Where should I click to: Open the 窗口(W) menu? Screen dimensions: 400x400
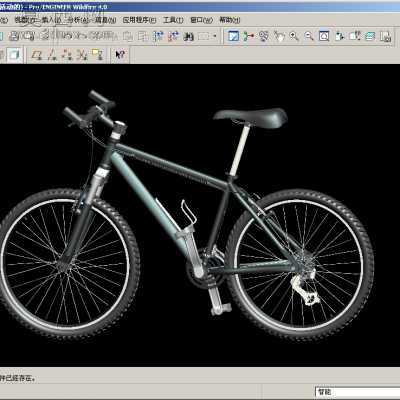(x=201, y=20)
